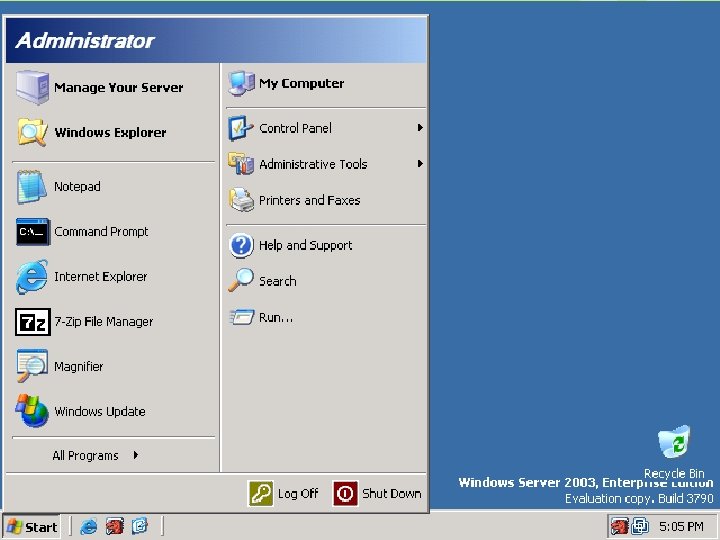Click the Start button
The height and width of the screenshot is (540, 720).
(x=31, y=527)
